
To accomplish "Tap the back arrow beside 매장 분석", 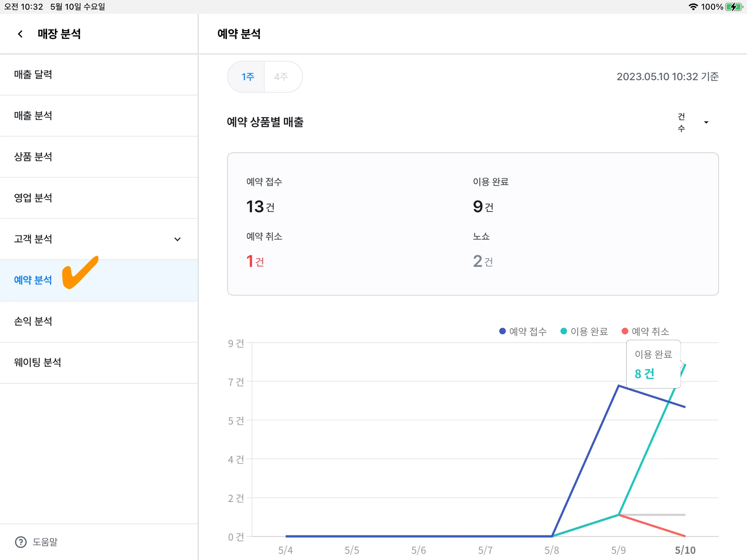I will (20, 34).
